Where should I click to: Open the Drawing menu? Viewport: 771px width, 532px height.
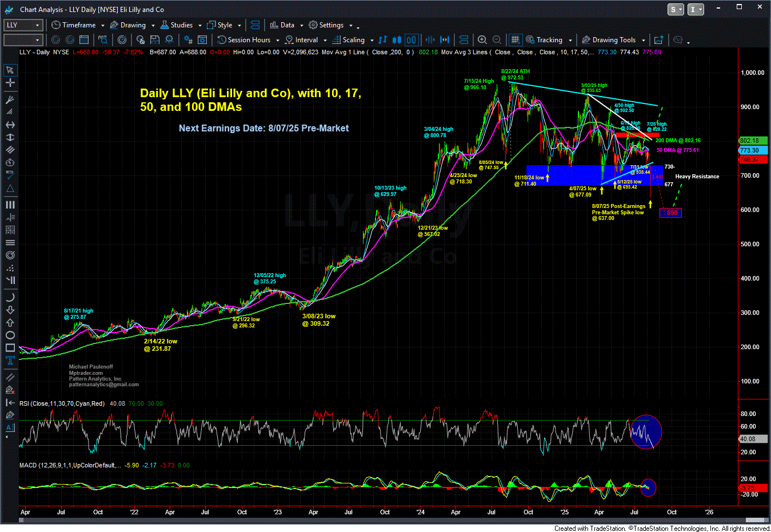coord(128,25)
